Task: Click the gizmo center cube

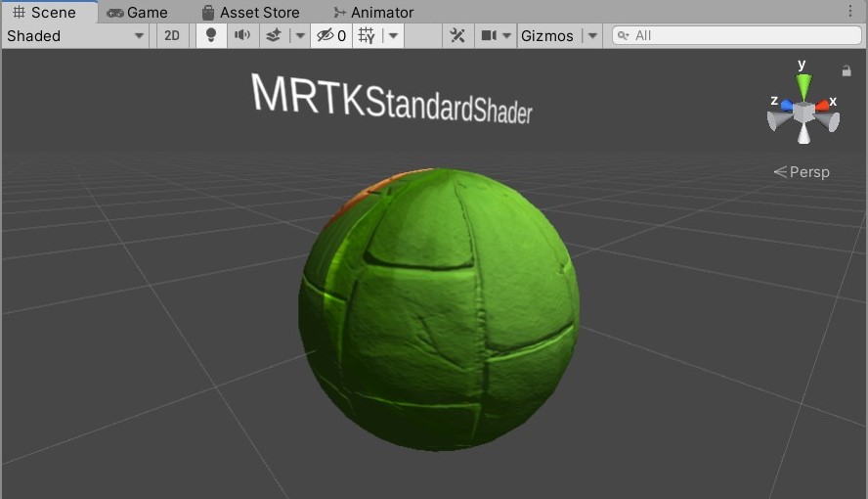Action: [803, 113]
